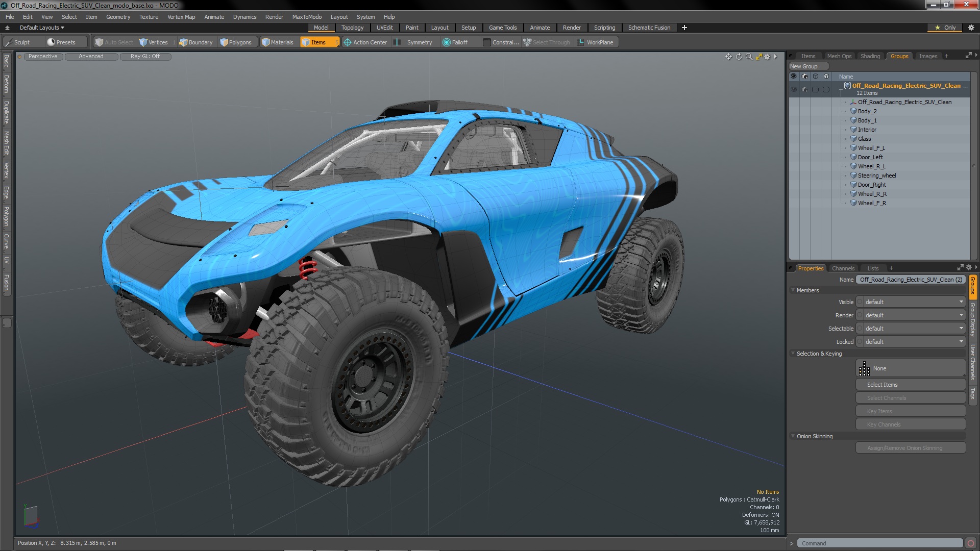Open the Default Layouts dropdown
980x551 pixels.
pos(41,28)
